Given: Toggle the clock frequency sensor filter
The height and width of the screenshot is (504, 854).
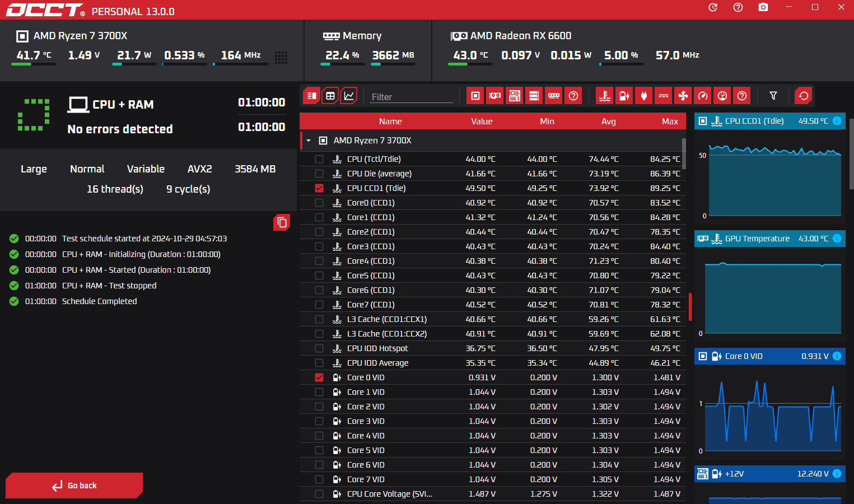Looking at the screenshot, I should [703, 96].
